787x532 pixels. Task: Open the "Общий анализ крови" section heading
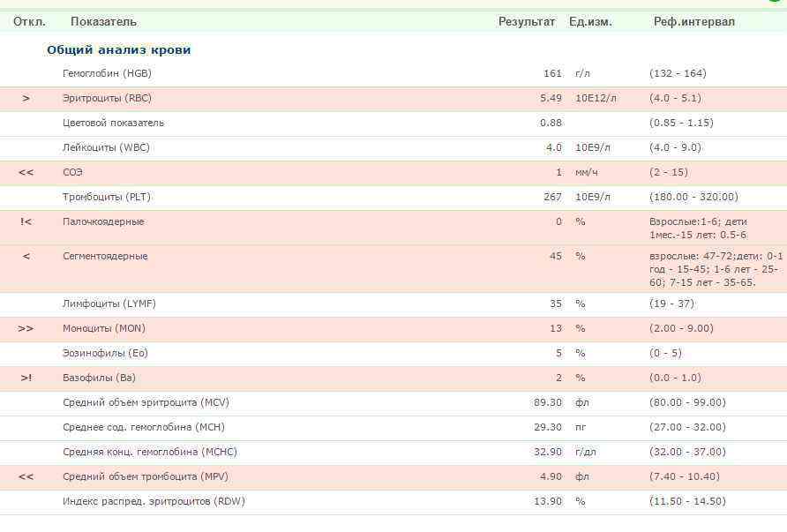[118, 50]
